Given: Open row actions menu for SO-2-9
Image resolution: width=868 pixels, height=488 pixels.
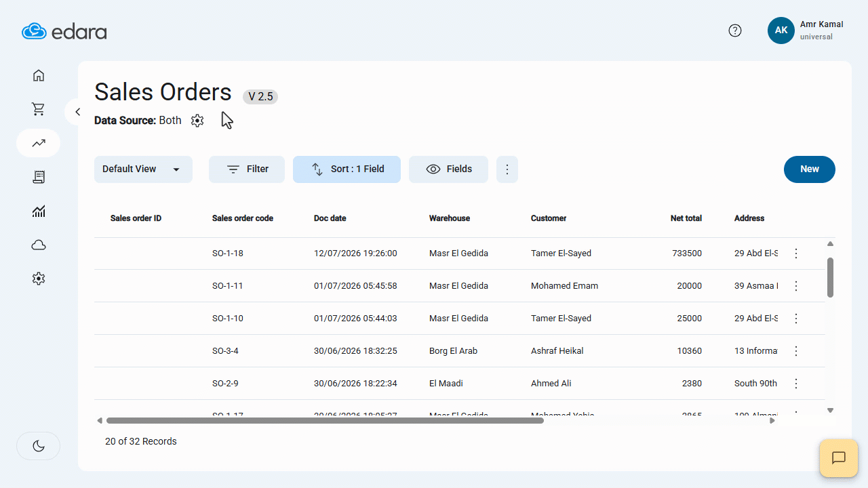Looking at the screenshot, I should [x=796, y=384].
